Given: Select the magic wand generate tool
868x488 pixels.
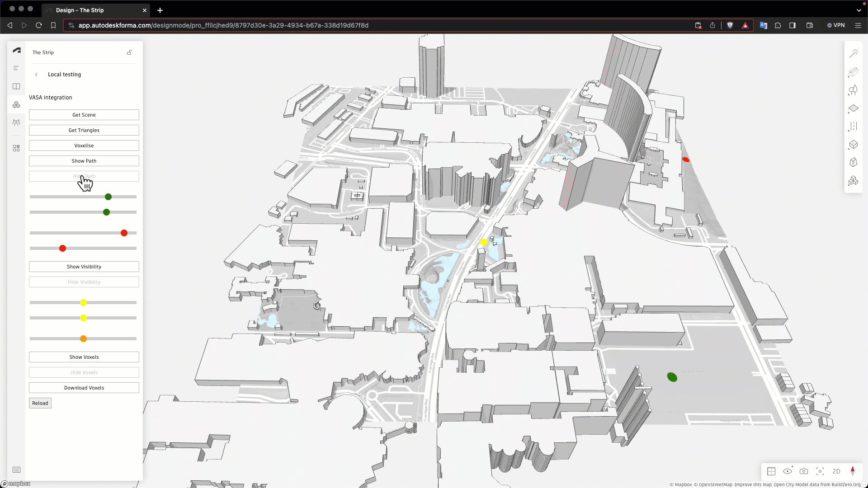Looking at the screenshot, I should click(853, 54).
